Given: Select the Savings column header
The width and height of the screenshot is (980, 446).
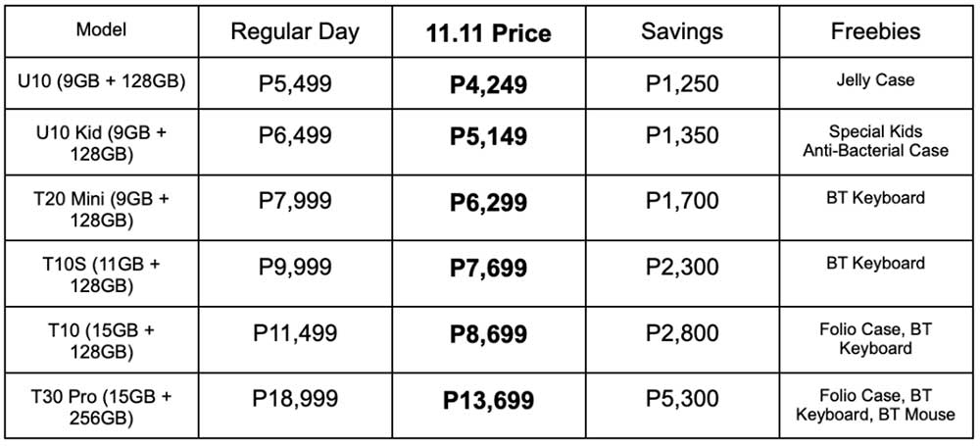Looking at the screenshot, I should point(682,32).
